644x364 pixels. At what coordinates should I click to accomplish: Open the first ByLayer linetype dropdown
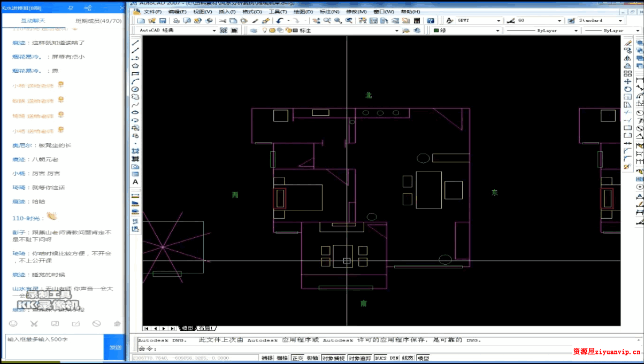coord(577,30)
